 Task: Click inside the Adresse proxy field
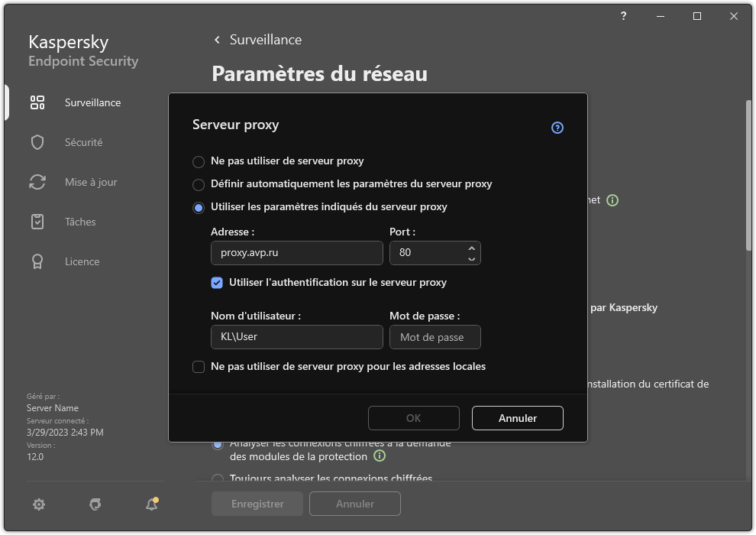tap(296, 253)
